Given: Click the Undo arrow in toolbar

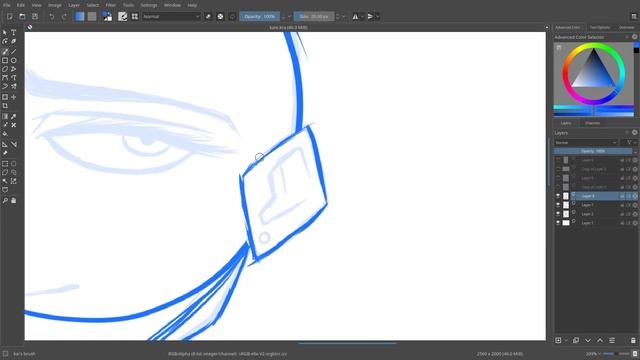Looking at the screenshot, I should point(51,17).
